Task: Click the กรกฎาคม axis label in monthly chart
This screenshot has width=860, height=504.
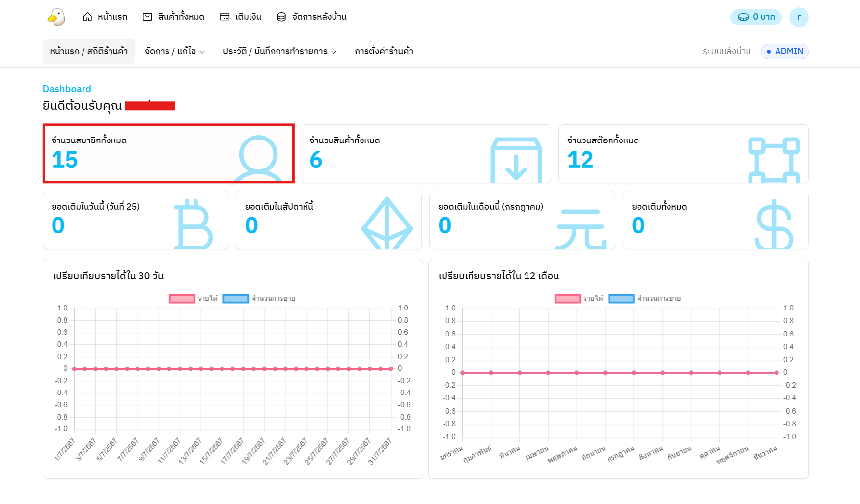Action: [621, 454]
